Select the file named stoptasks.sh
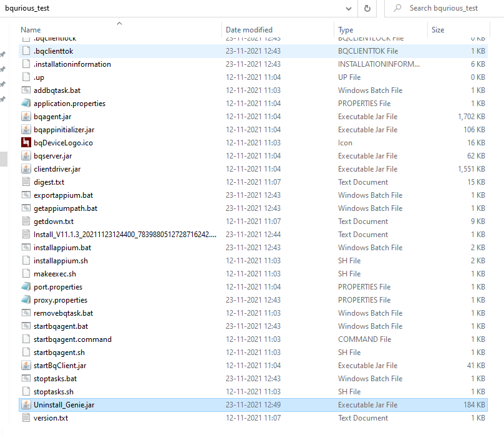This screenshot has height=438, width=504. [x=54, y=392]
